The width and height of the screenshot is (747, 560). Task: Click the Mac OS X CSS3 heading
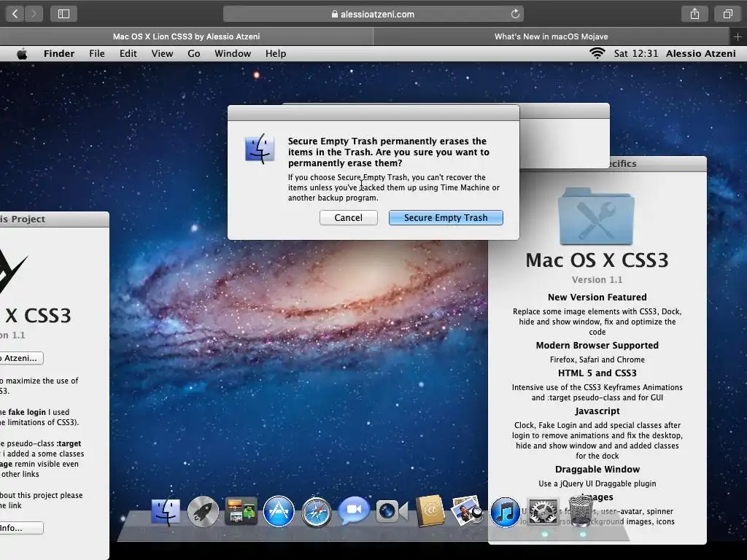[x=597, y=260]
